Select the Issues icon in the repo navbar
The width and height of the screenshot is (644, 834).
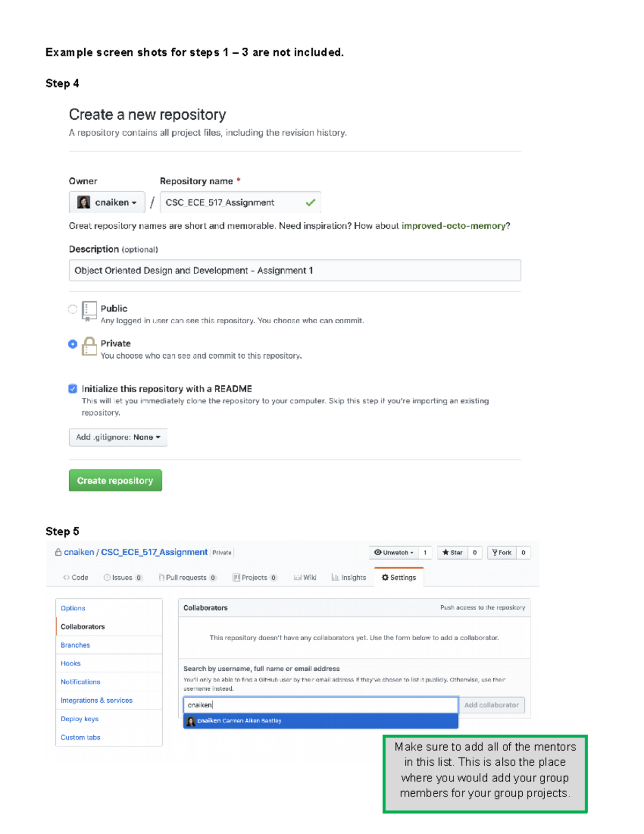tap(106, 577)
